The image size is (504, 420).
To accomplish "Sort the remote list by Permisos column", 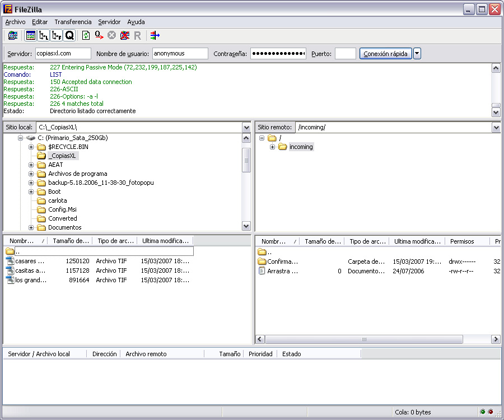I will click(x=467, y=241).
